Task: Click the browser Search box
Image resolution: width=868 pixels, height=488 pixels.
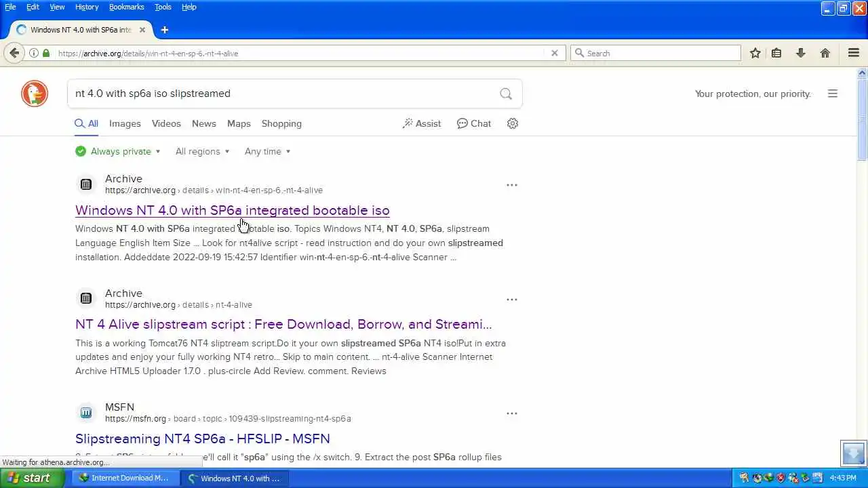Action: pyautogui.click(x=656, y=53)
